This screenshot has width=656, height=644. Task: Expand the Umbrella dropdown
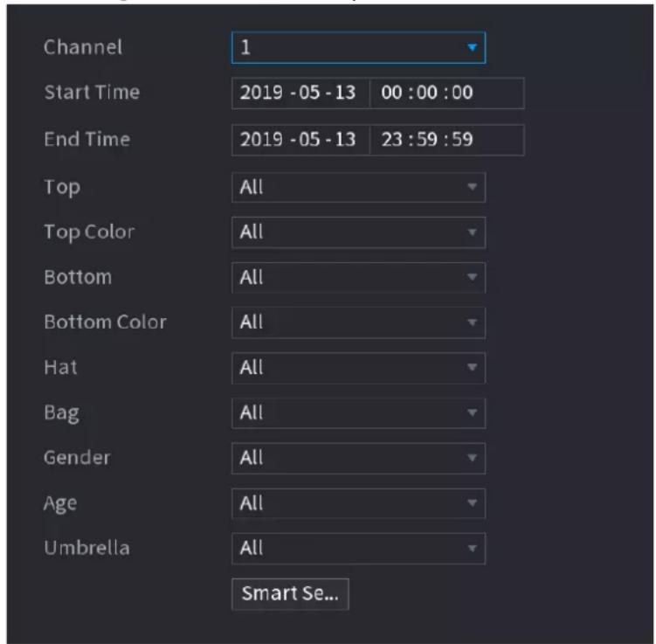(x=358, y=549)
